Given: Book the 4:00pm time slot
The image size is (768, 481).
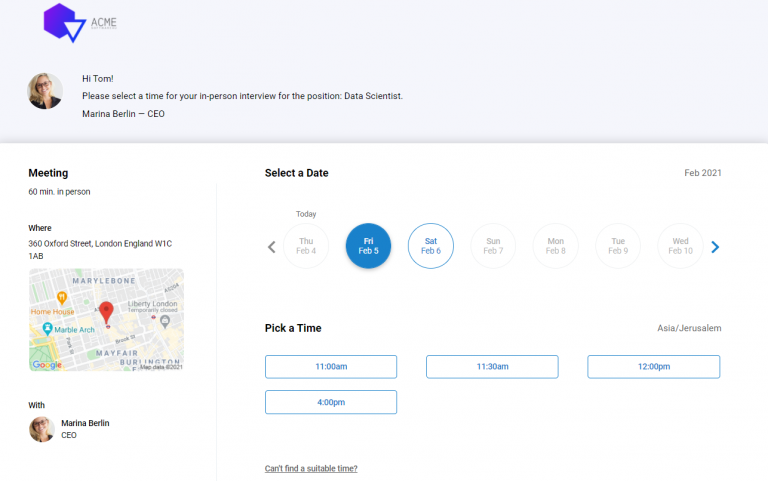Looking at the screenshot, I should click(331, 402).
